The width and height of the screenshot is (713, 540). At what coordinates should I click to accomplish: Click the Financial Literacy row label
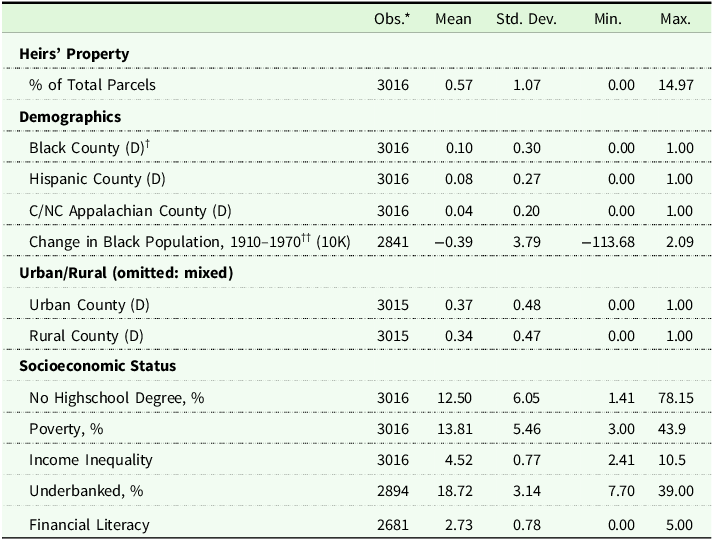[89, 524]
